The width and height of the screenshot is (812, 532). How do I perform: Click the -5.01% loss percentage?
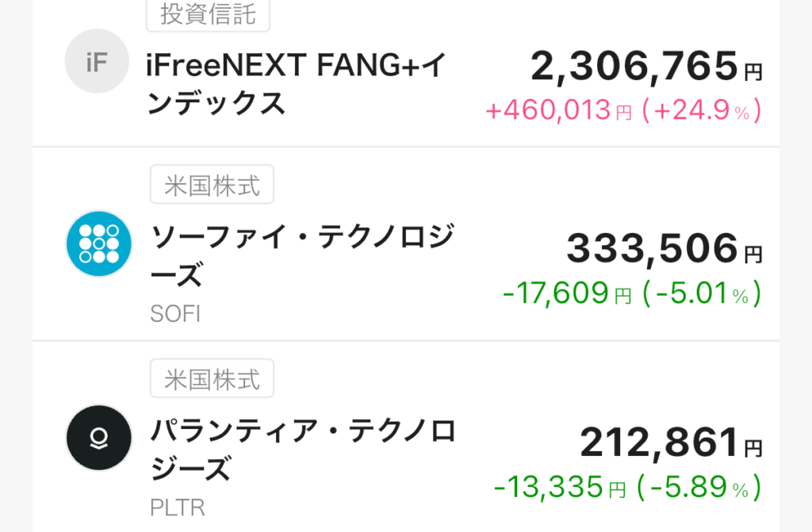702,294
